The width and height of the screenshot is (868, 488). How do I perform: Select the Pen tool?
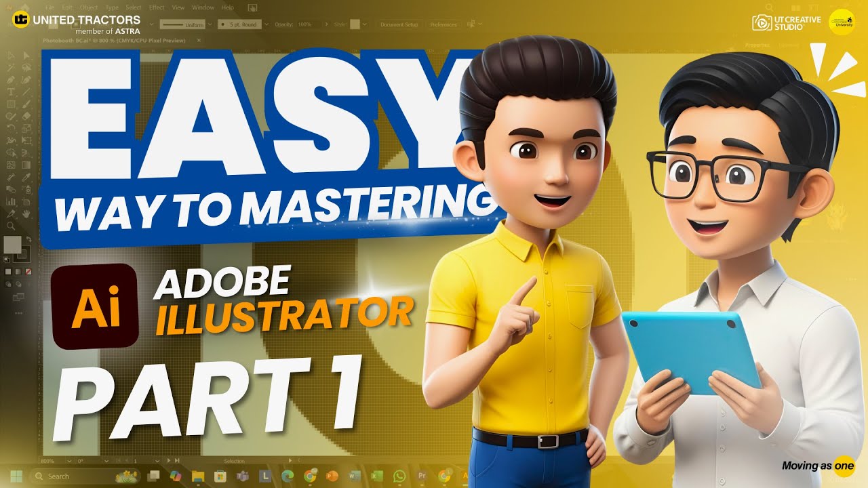tap(11, 79)
